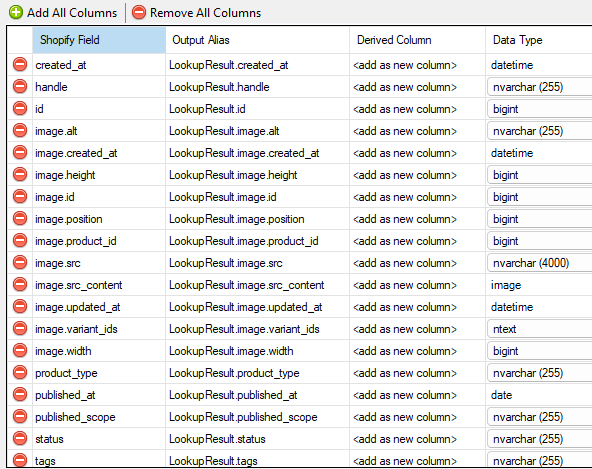The image size is (592, 469).
Task: Click the red Remove All Columns icon
Action: coord(139,12)
